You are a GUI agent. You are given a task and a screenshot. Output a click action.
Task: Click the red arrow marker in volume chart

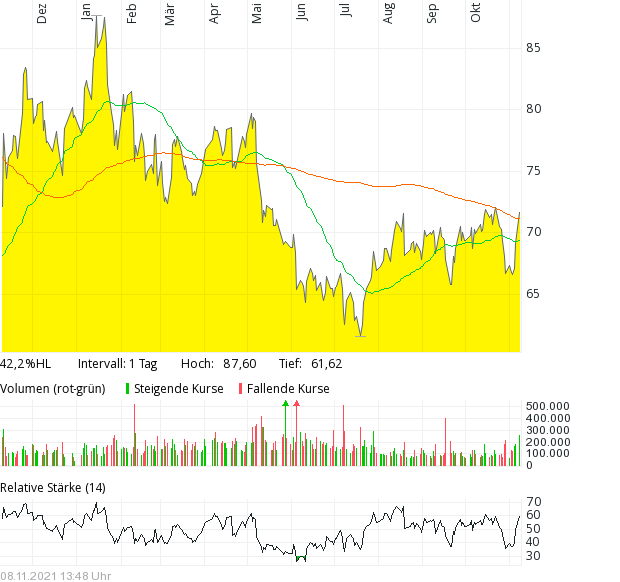296,403
